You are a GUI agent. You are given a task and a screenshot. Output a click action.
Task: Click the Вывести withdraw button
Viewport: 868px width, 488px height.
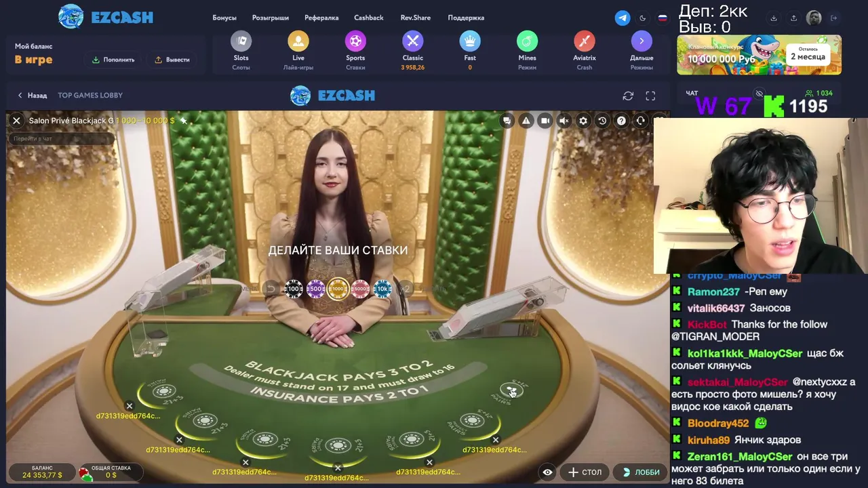pos(172,60)
